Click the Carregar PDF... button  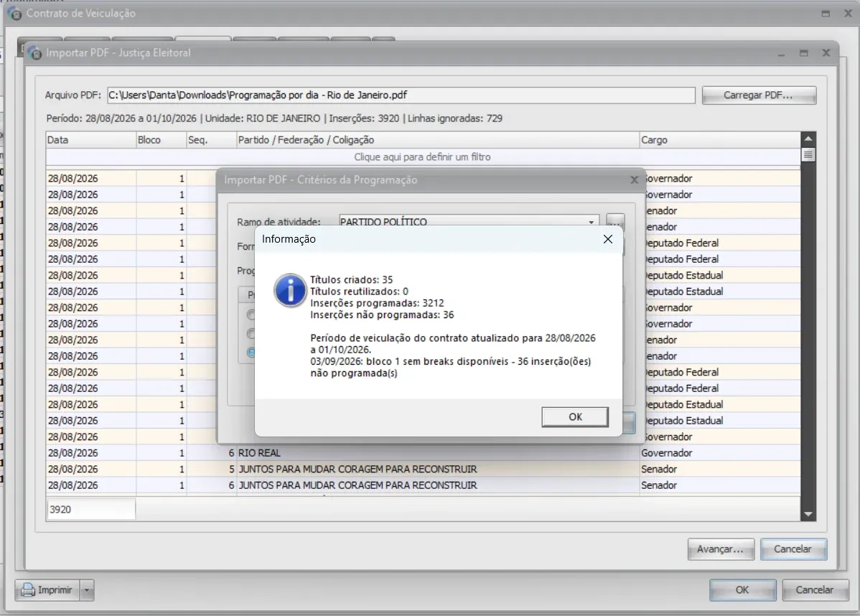pyautogui.click(x=759, y=95)
